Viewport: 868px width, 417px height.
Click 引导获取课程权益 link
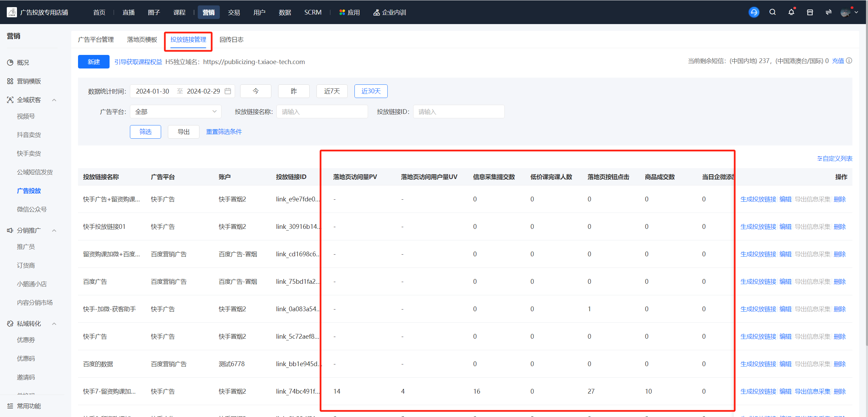pyautogui.click(x=138, y=62)
